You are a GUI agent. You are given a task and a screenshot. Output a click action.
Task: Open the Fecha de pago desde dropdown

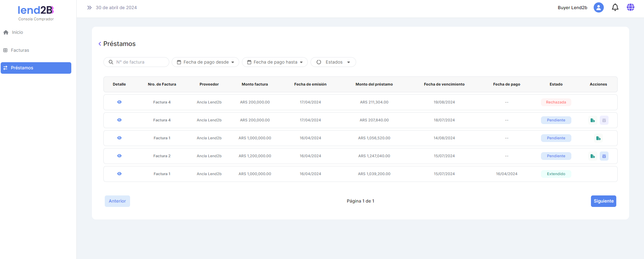(x=205, y=62)
